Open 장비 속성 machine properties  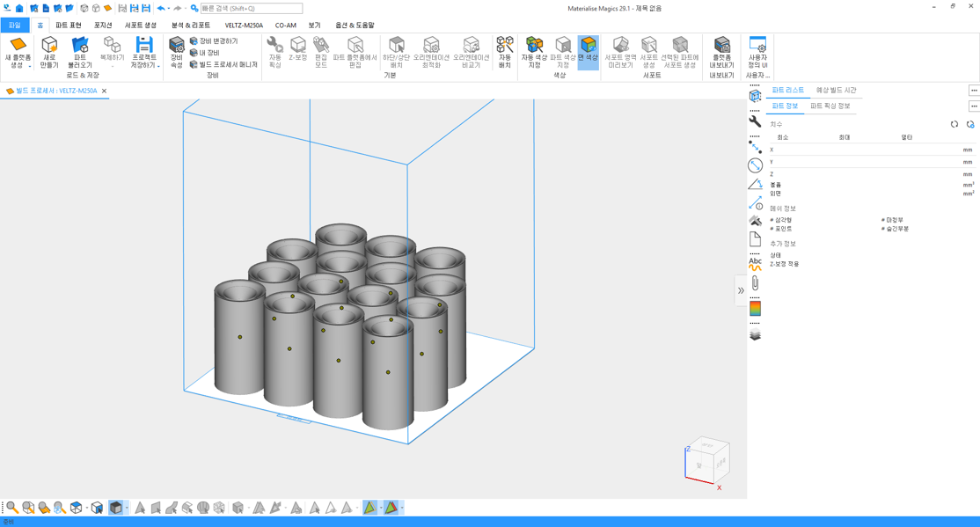[177, 52]
